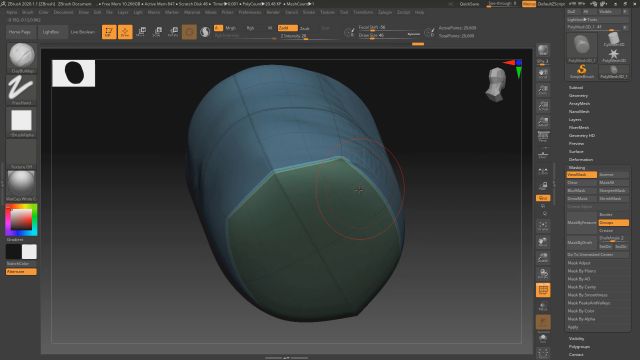
Task: Open the Zplugin menu
Action: (385, 12)
